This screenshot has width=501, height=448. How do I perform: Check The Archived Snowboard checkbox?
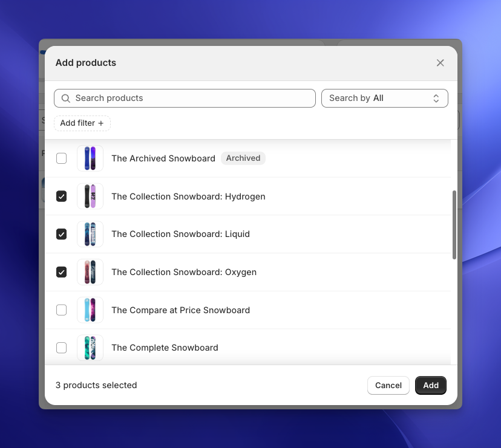pyautogui.click(x=61, y=158)
